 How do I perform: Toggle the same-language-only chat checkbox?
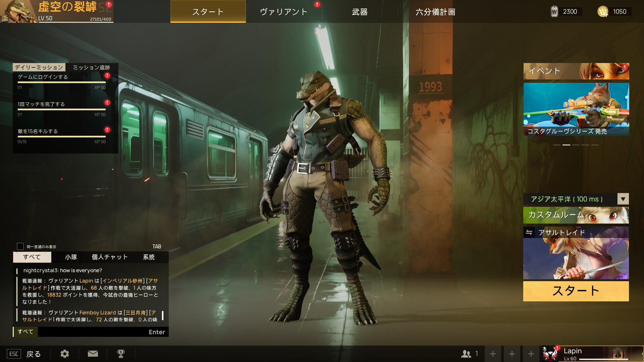(20, 246)
